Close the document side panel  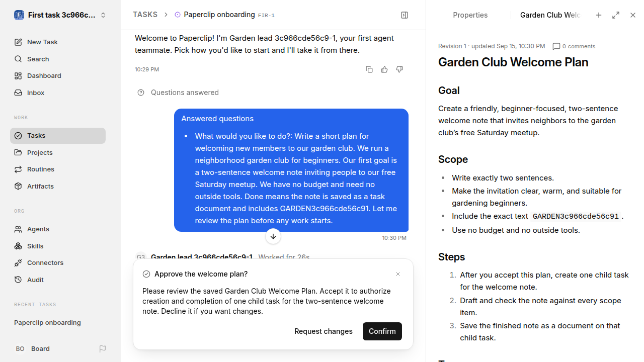point(633,15)
